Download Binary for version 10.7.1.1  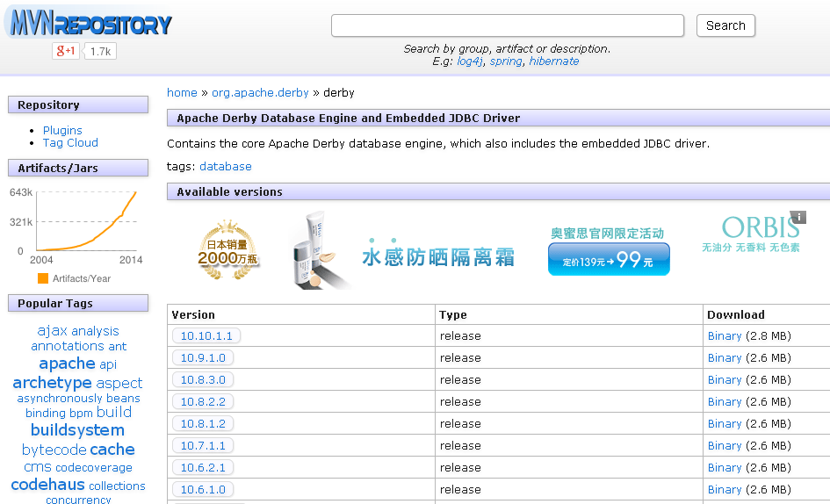[725, 446]
